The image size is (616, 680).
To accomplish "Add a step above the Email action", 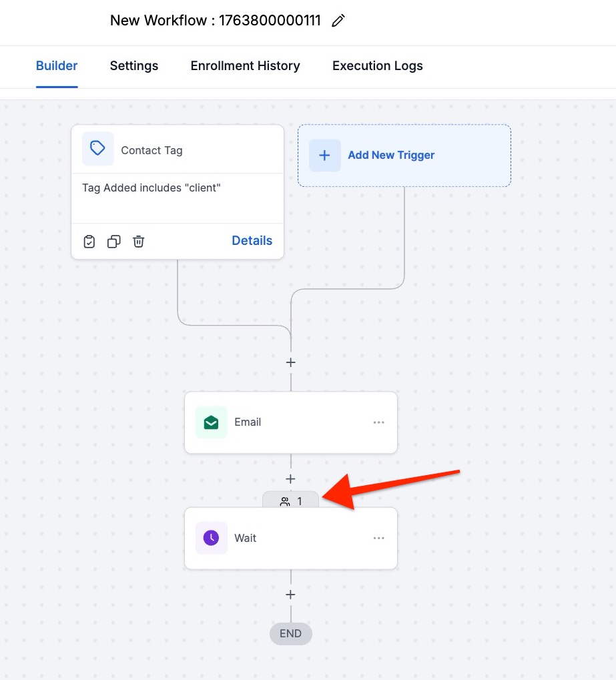I will pyautogui.click(x=291, y=363).
